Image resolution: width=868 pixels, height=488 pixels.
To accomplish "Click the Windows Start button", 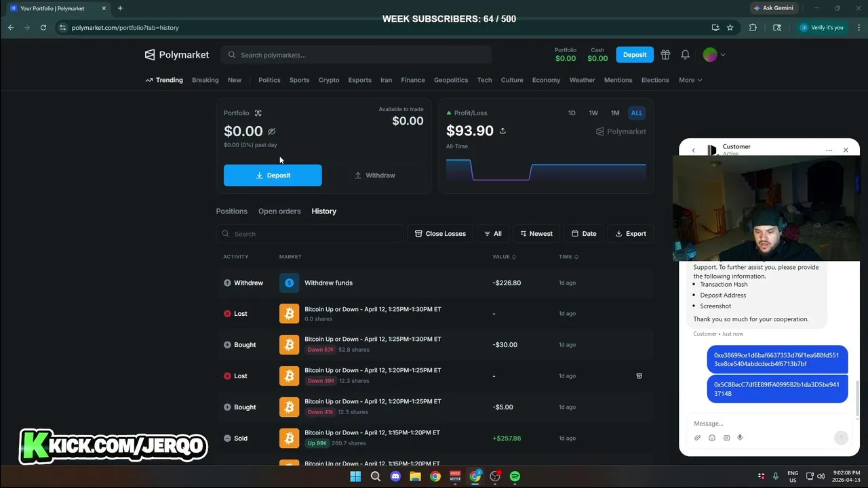I will coord(355,476).
